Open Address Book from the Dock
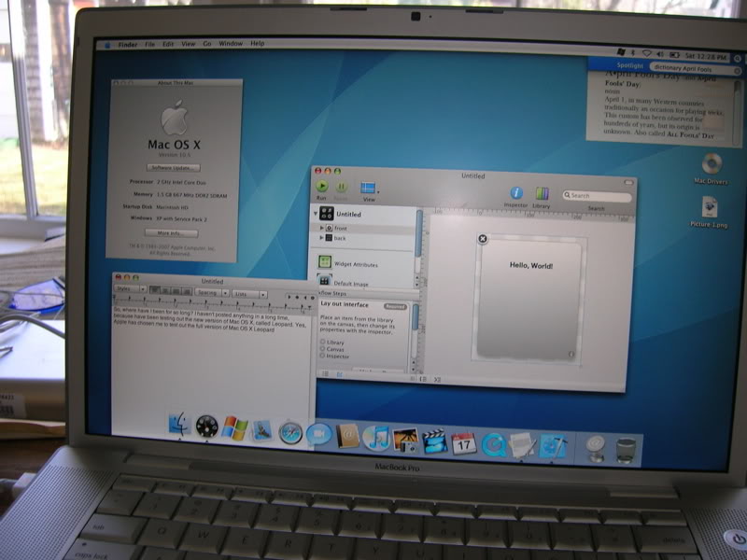Image resolution: width=747 pixels, height=560 pixels. 347,436
